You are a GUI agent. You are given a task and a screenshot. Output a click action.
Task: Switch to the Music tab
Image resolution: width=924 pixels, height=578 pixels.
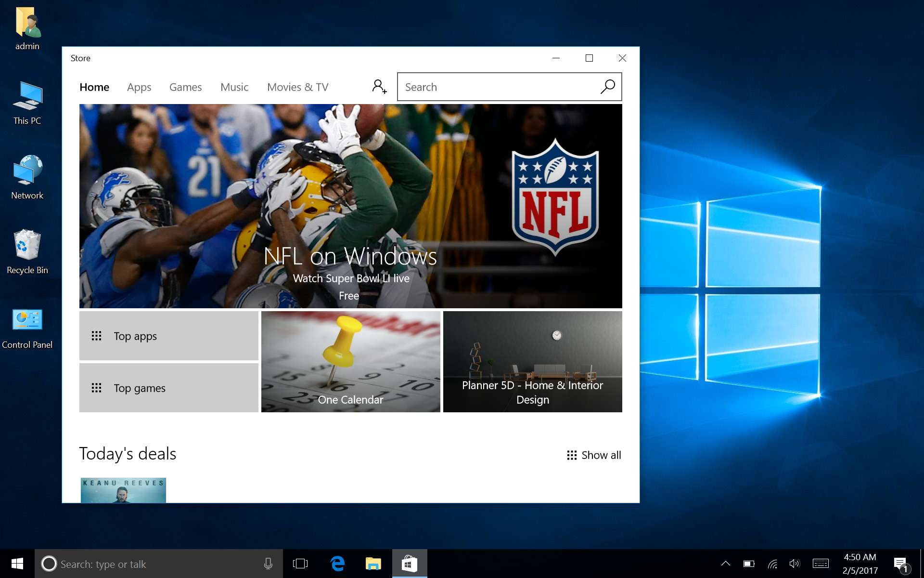[x=234, y=87]
